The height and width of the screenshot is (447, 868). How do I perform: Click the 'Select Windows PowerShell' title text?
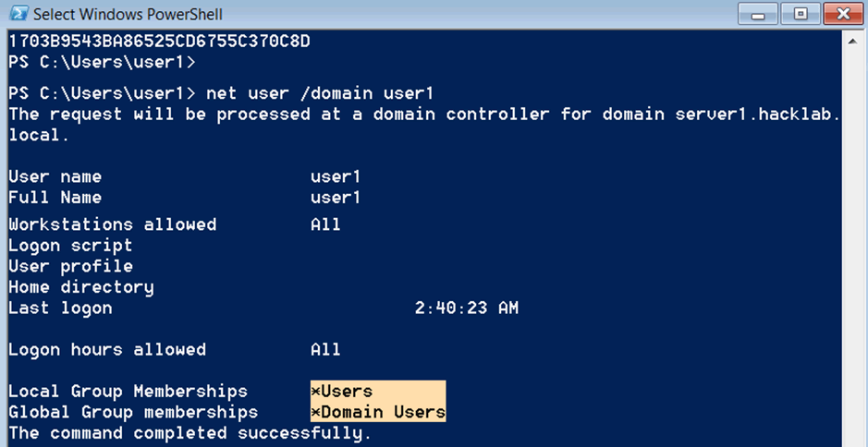[128, 14]
